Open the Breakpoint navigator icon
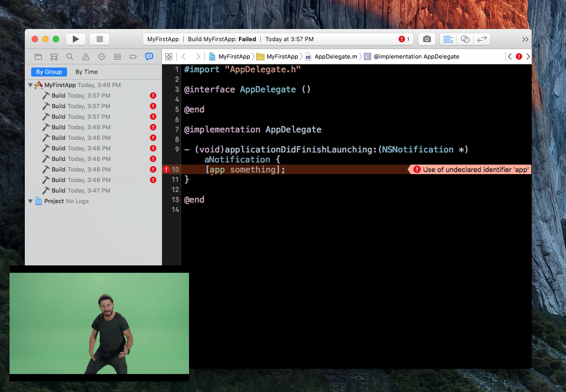 tap(133, 56)
